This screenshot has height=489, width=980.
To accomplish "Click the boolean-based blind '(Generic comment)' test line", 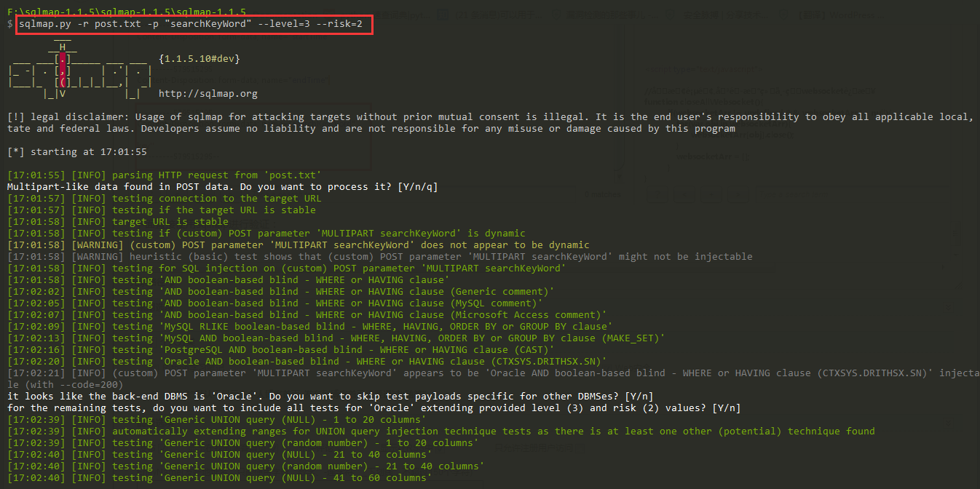I will 281,292.
